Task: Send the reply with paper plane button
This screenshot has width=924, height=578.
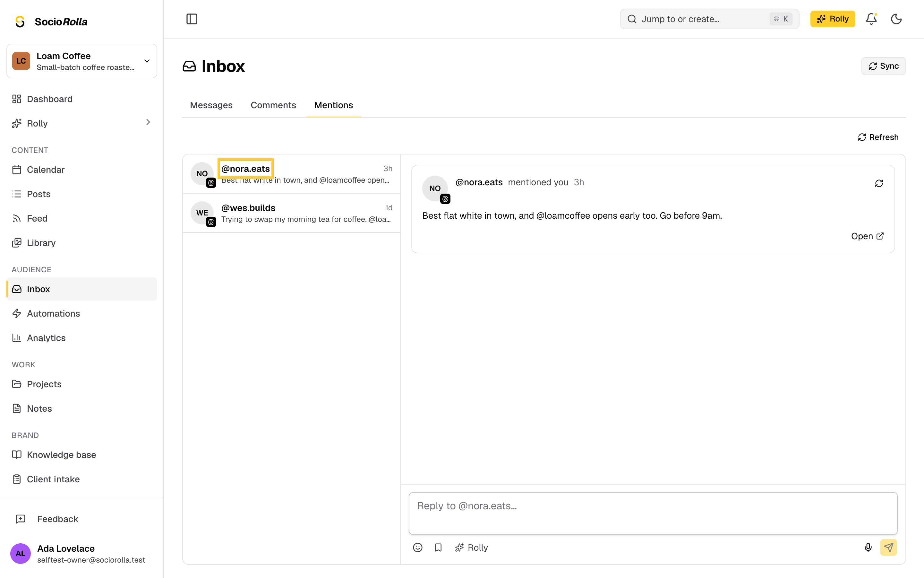Action: pyautogui.click(x=888, y=548)
